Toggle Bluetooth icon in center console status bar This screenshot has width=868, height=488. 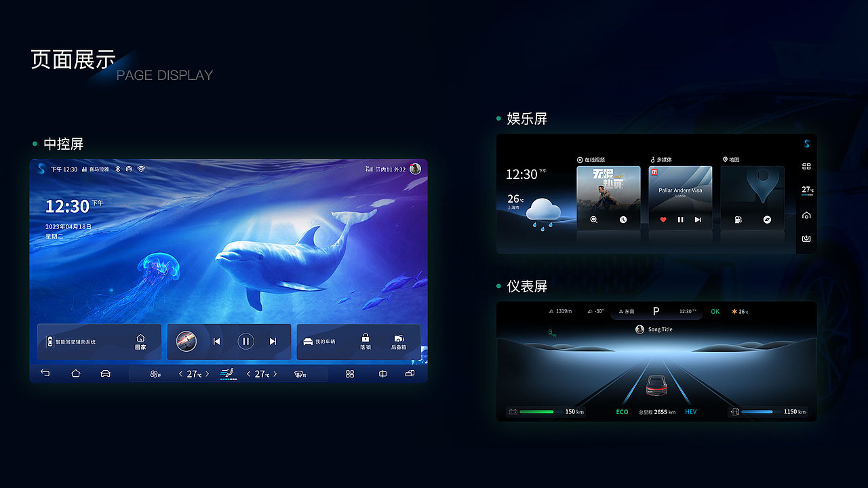[117, 169]
